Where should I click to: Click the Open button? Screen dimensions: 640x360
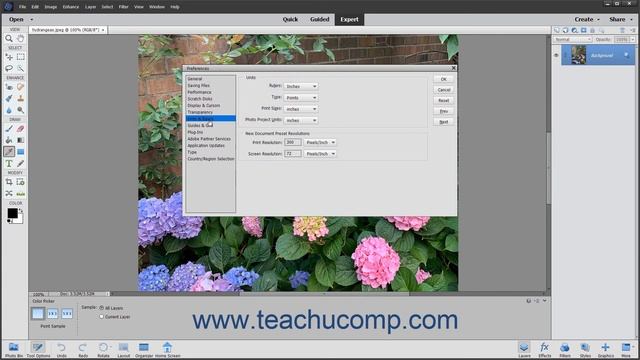16,19
